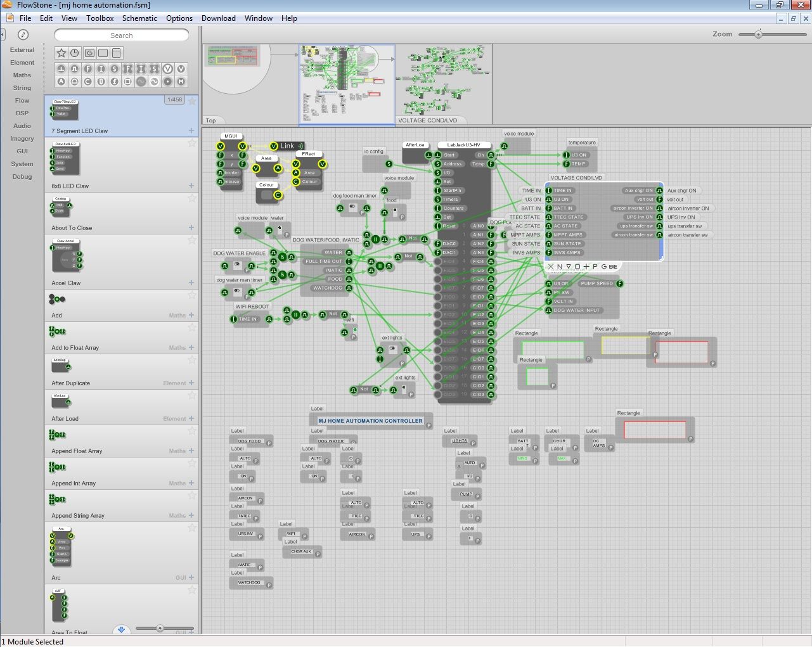Viewport: 812px width, 647px height.
Task: Adjust the Zoom slider at top right
Action: click(759, 34)
